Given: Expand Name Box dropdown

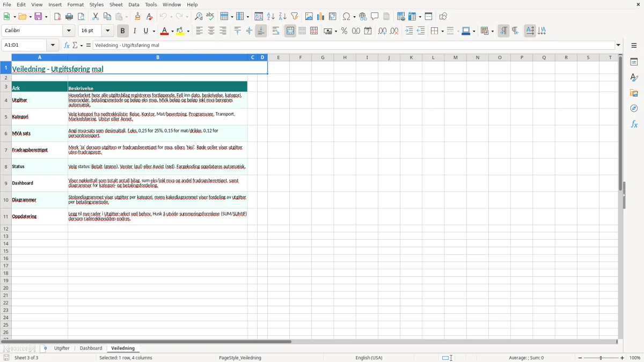Looking at the screenshot, I should (53, 46).
